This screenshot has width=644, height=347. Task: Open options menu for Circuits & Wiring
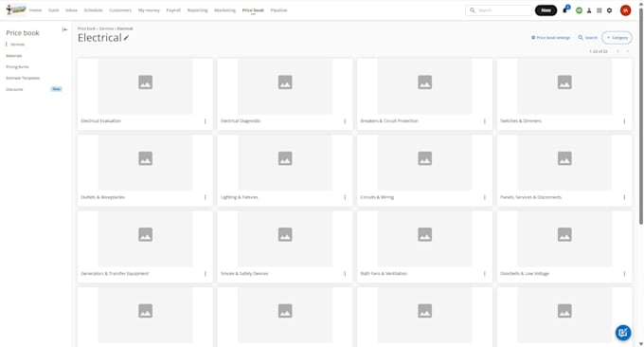coord(485,197)
